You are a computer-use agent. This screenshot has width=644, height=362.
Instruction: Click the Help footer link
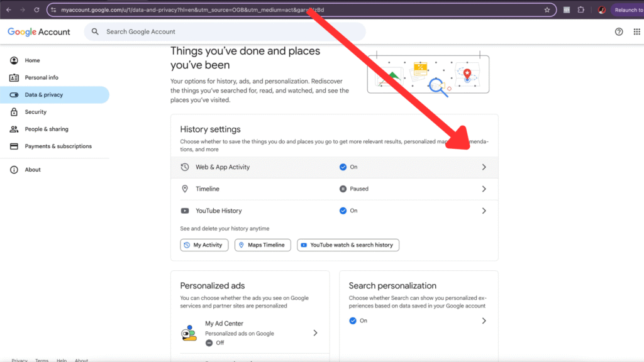point(62,360)
